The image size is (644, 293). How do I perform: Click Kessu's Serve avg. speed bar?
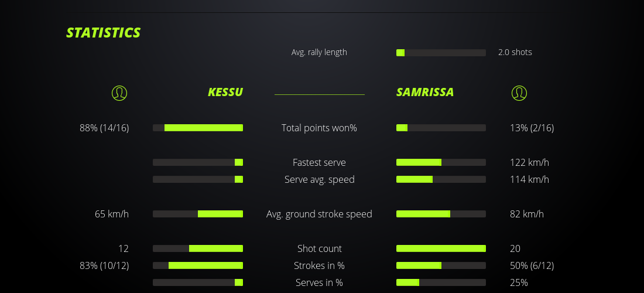click(198, 179)
